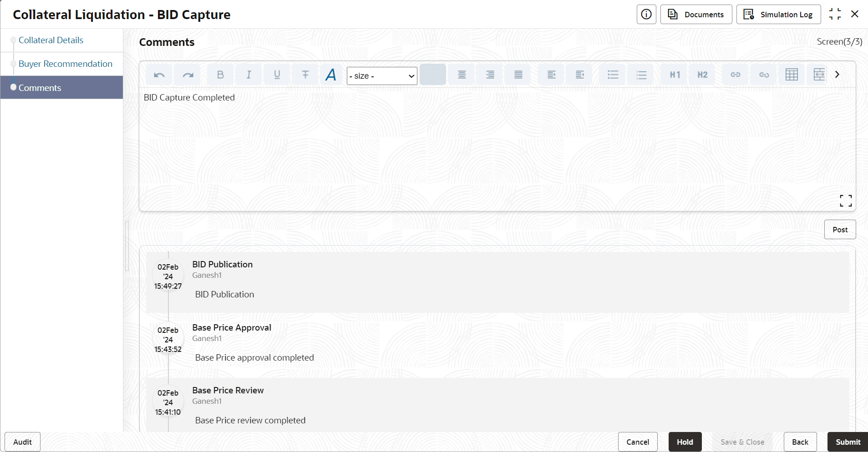Image resolution: width=868 pixels, height=452 pixels.
Task: Insert a numbered list
Action: point(641,75)
